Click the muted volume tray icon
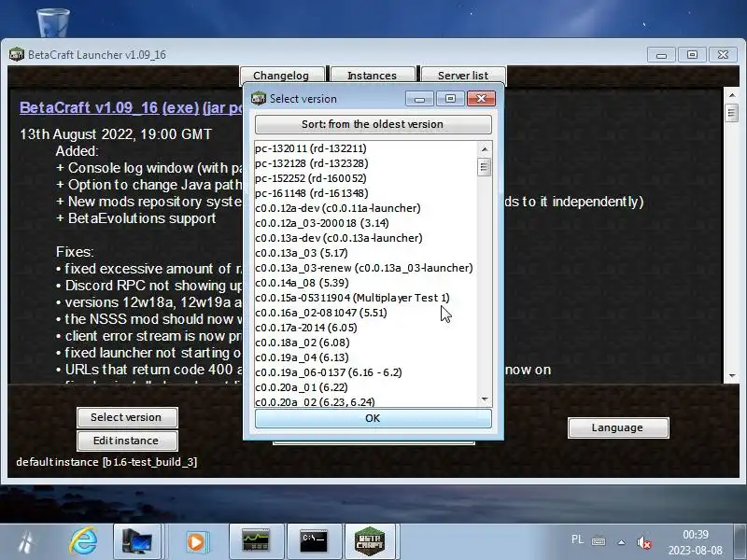 pos(643,542)
